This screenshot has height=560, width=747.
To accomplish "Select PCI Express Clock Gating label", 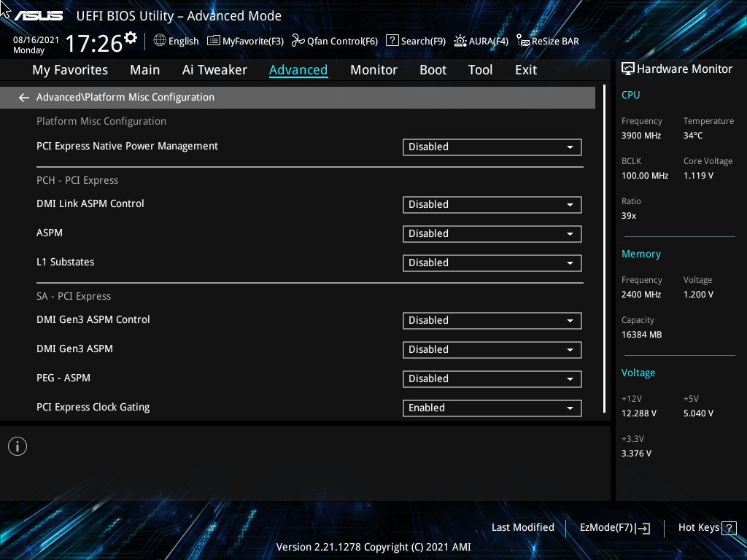I will point(93,407).
